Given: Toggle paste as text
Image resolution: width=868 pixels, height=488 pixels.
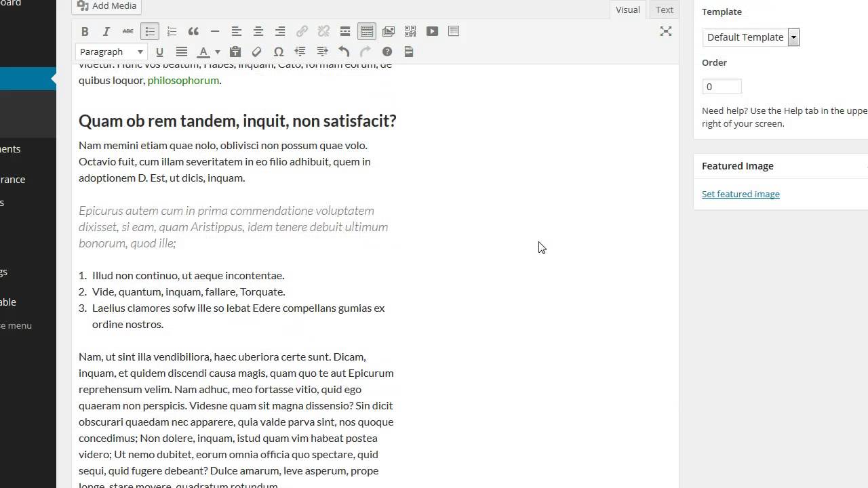Looking at the screenshot, I should [x=235, y=52].
